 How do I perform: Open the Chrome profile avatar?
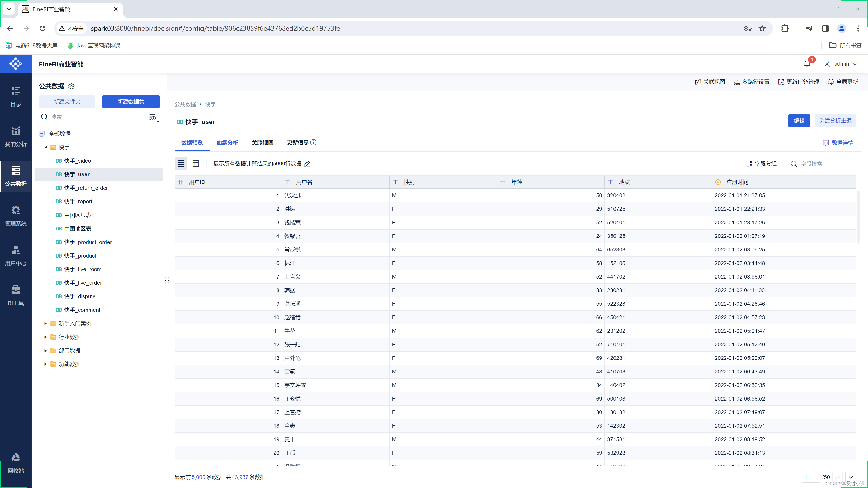(x=842, y=28)
